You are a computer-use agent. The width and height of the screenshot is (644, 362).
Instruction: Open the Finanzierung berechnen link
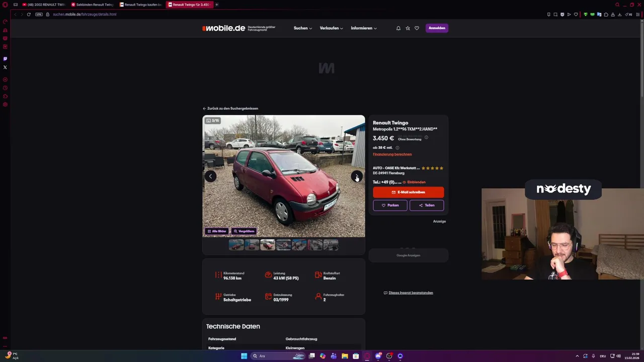point(392,154)
